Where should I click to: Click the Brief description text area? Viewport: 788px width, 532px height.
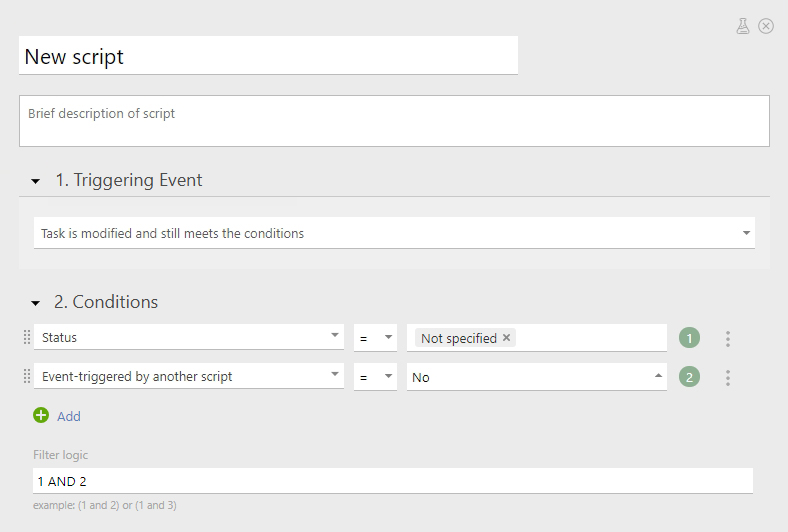coord(394,121)
